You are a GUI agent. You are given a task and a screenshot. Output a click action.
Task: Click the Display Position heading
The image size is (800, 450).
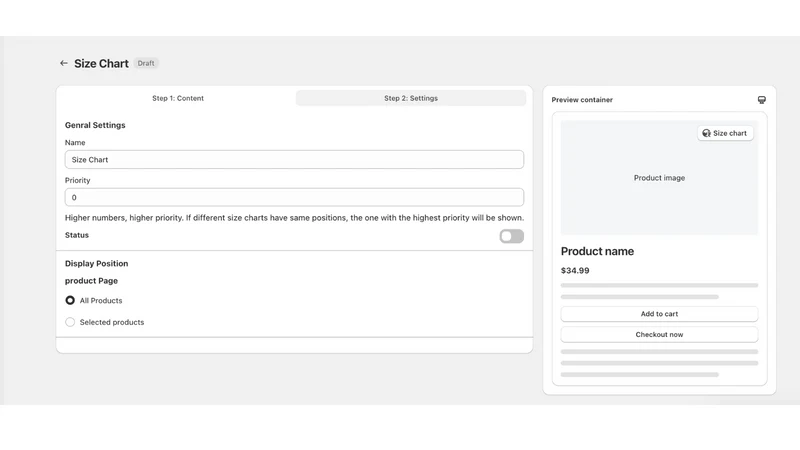[96, 263]
